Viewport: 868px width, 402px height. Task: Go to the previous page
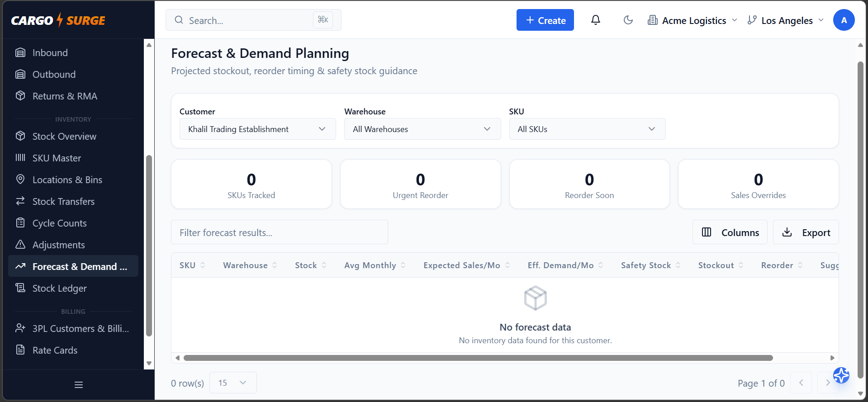click(801, 383)
